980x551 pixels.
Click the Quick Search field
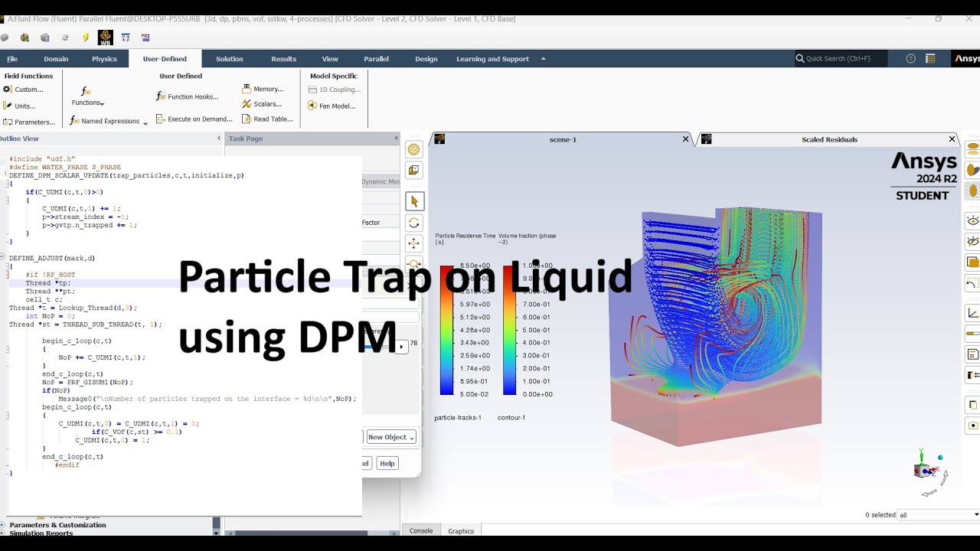coord(841,58)
